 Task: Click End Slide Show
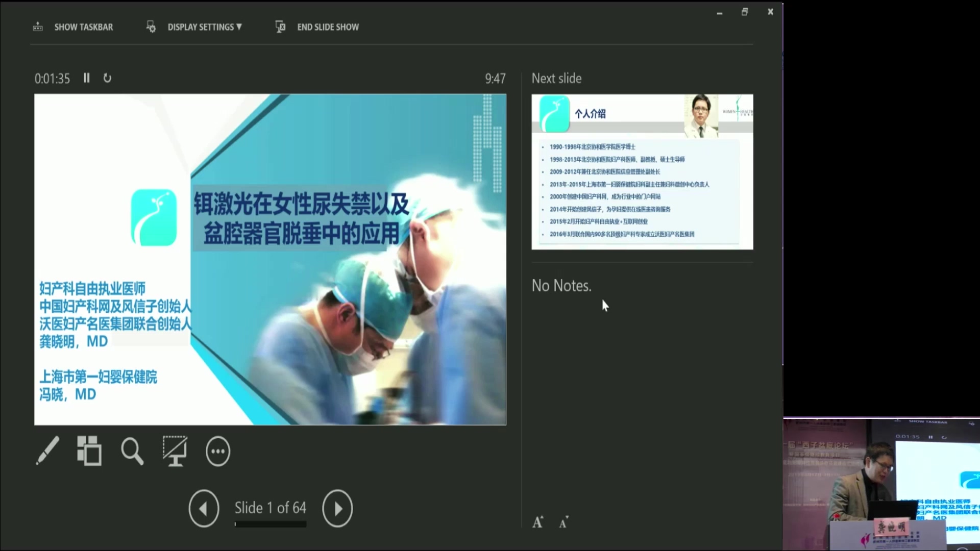(x=328, y=27)
